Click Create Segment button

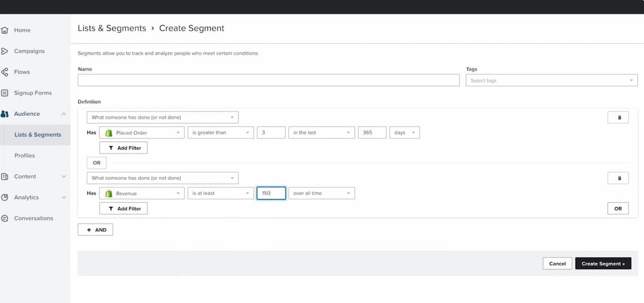tap(603, 263)
